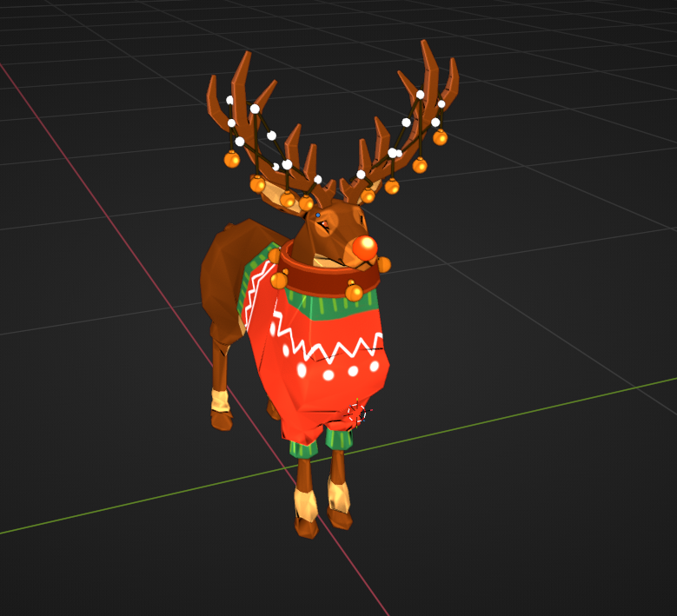Click the 3D cursor near the sweater hem
The width and height of the screenshot is (677, 616).
[357, 414]
